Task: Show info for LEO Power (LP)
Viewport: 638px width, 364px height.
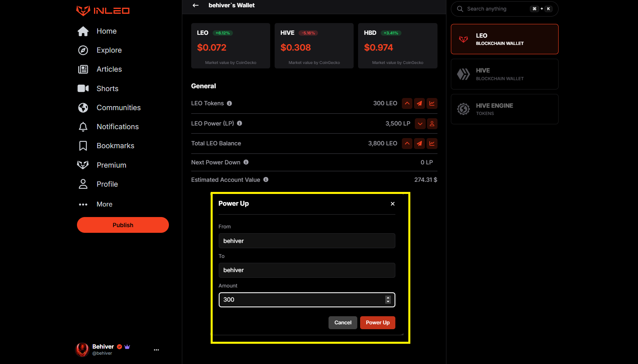Action: [239, 123]
